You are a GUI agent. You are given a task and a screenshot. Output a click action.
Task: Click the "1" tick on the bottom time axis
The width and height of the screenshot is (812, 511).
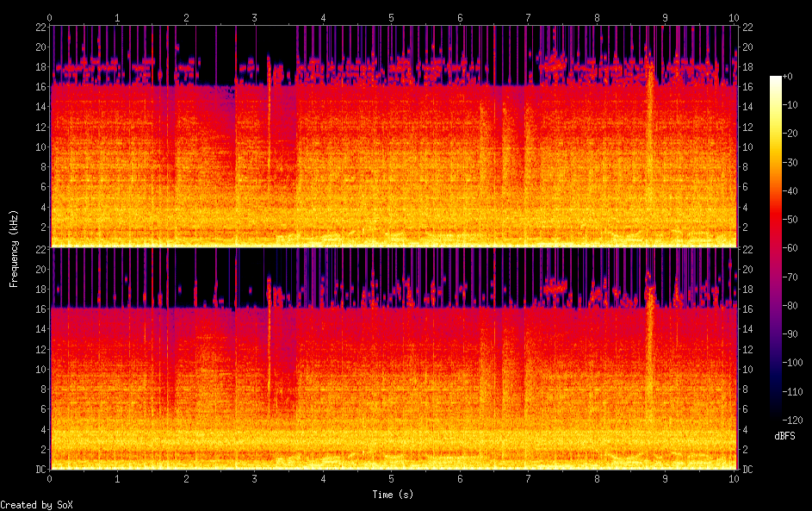point(118,477)
